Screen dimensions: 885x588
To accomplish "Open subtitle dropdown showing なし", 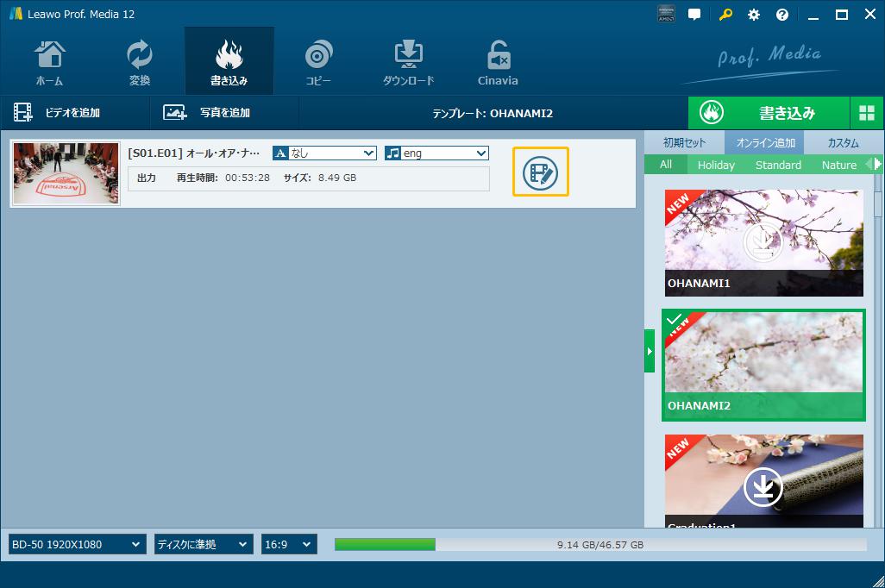I will (324, 153).
